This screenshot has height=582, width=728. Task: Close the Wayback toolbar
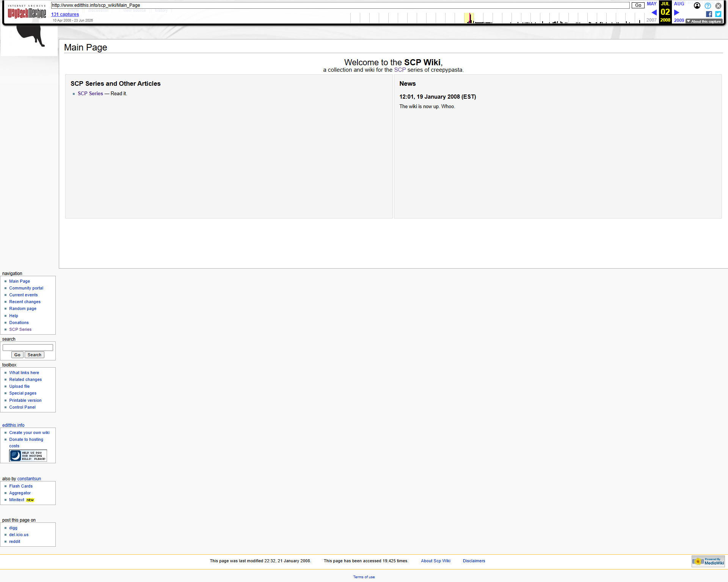click(x=718, y=6)
